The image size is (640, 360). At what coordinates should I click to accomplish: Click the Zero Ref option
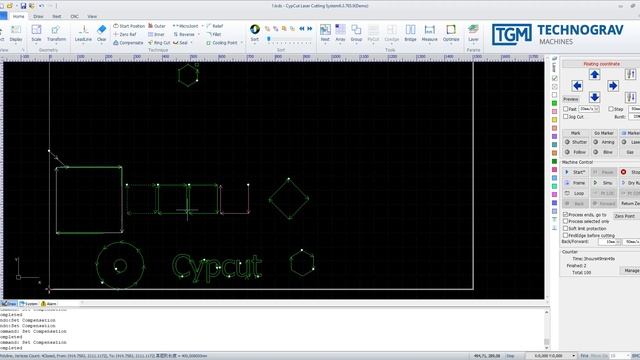click(x=125, y=34)
